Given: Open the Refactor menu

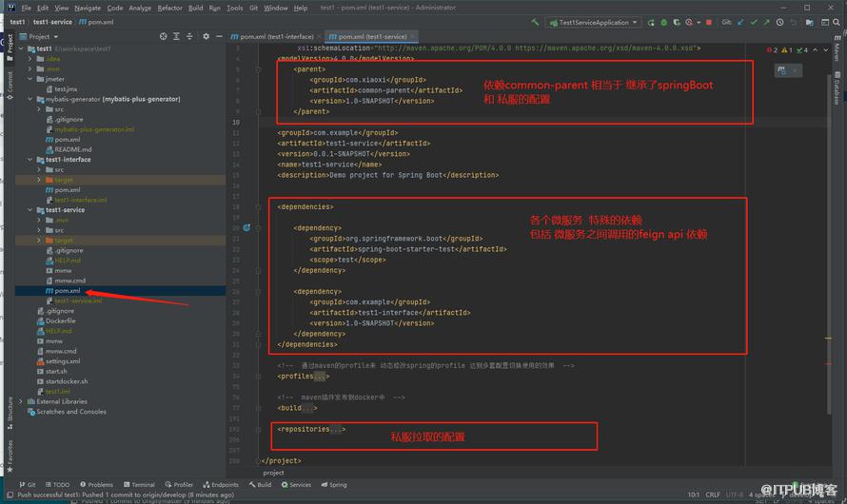Looking at the screenshot, I should (169, 8).
